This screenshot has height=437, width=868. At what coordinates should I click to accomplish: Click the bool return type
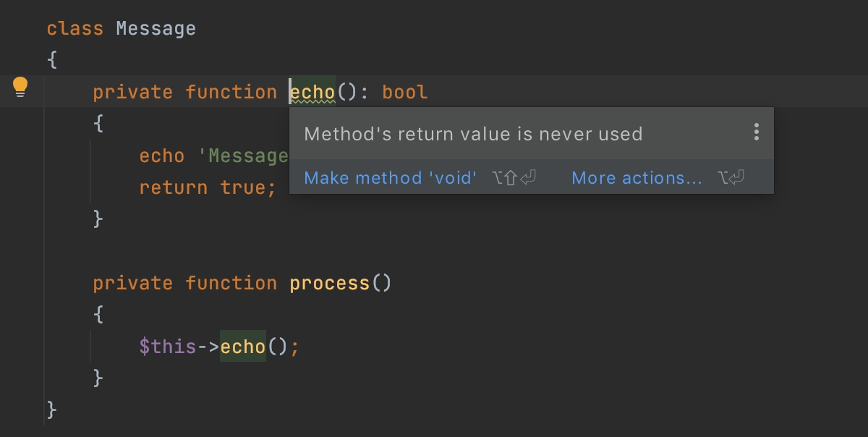pyautogui.click(x=405, y=92)
